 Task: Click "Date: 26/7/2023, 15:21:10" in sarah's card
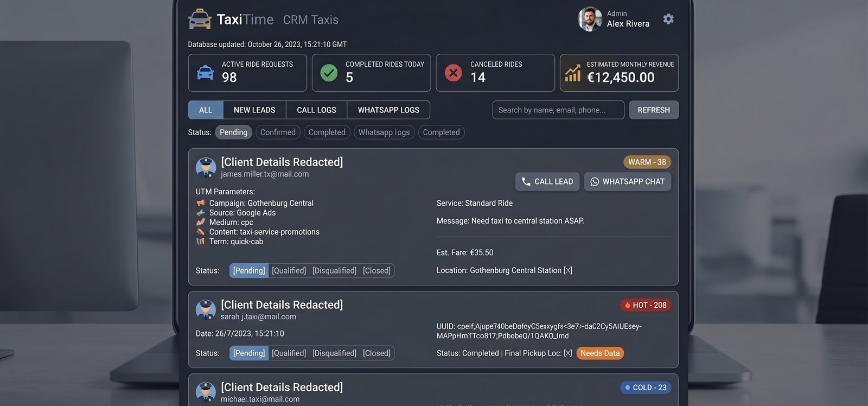(x=240, y=334)
